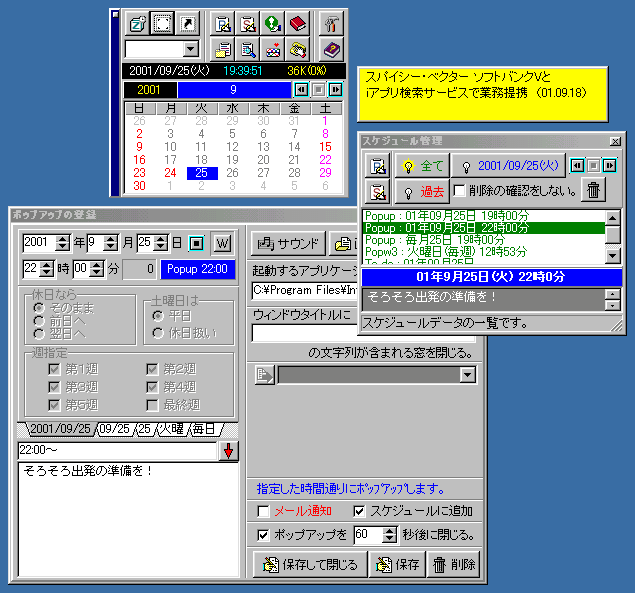Expand the gray window-close string dropdown
Screen dimensions: 635x593
click(x=466, y=375)
